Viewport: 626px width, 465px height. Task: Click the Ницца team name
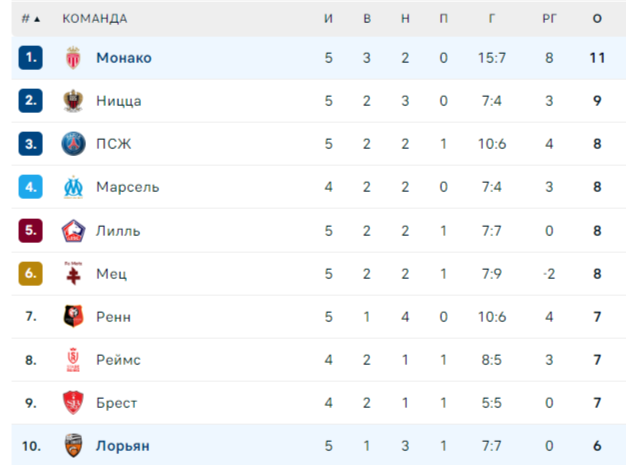tap(119, 101)
